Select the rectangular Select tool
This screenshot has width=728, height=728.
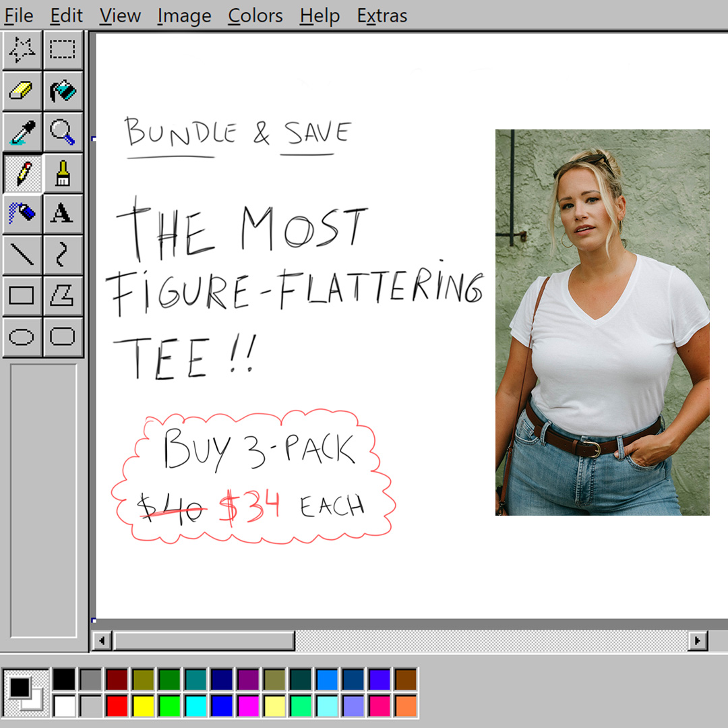(63, 50)
